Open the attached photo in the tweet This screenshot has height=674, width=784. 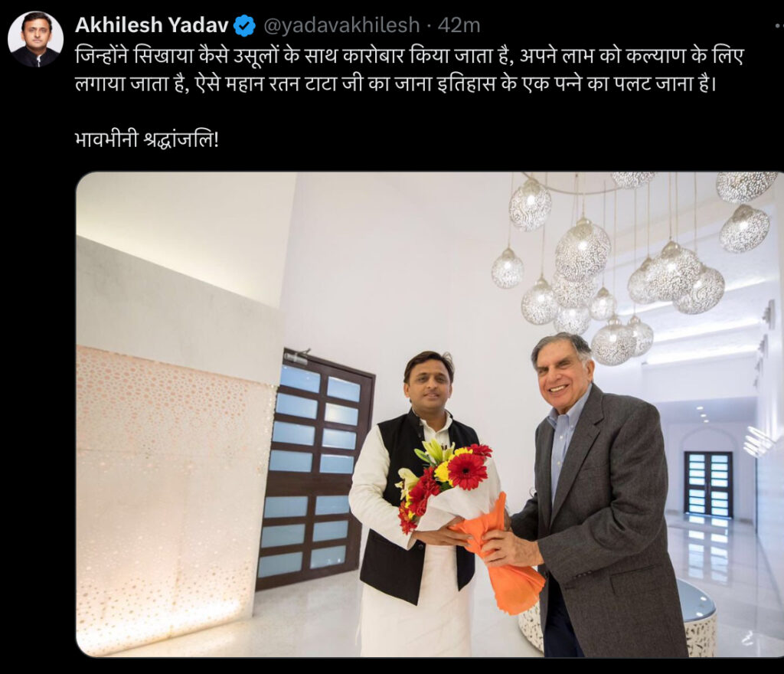tap(430, 414)
